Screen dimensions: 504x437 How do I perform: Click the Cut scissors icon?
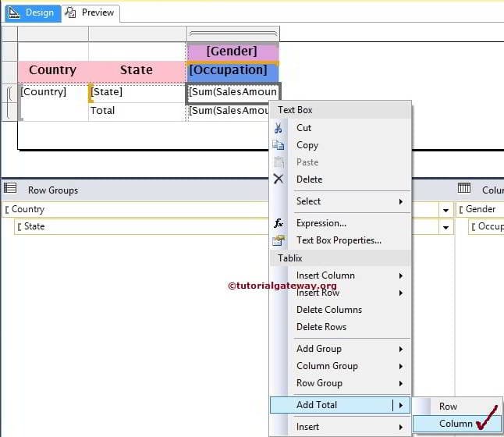279,128
